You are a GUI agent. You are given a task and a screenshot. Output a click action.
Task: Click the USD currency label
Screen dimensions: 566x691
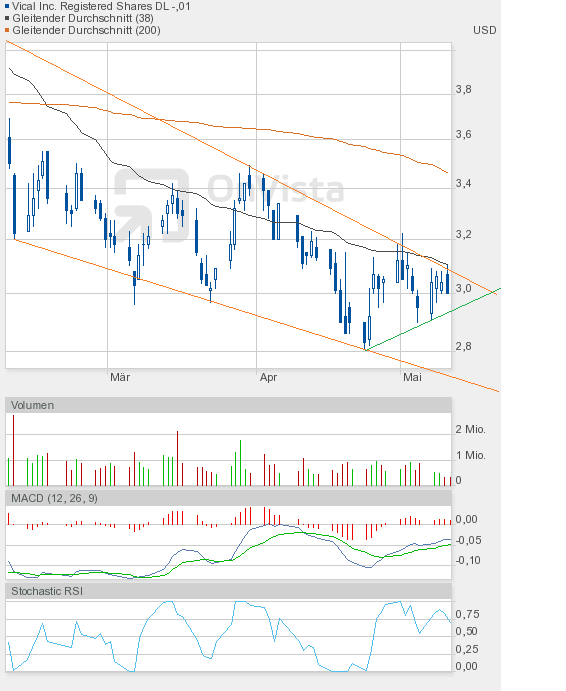point(484,30)
